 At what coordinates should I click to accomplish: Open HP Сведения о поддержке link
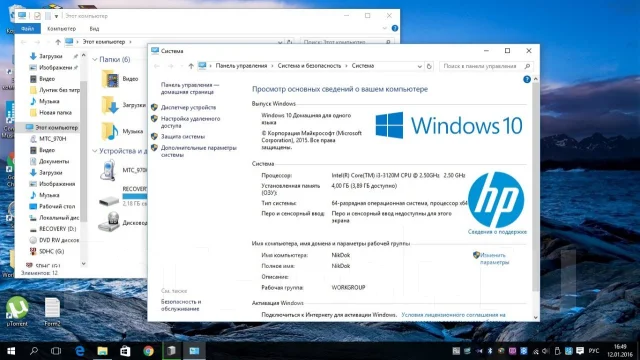(497, 232)
